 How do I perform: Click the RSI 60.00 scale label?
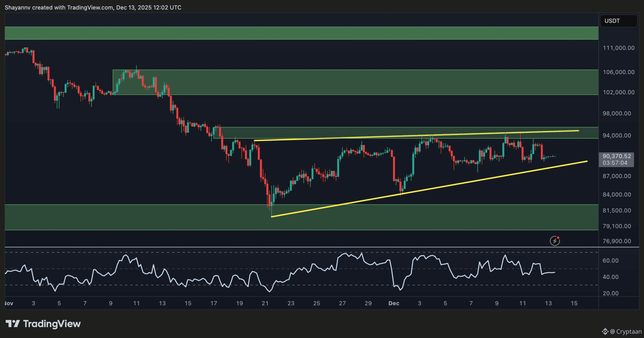pos(610,261)
